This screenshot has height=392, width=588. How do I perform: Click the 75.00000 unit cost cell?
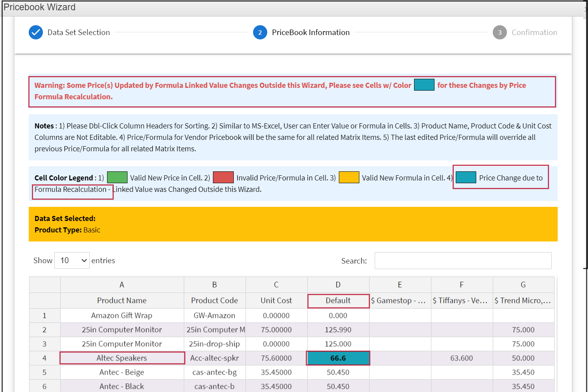click(x=276, y=330)
